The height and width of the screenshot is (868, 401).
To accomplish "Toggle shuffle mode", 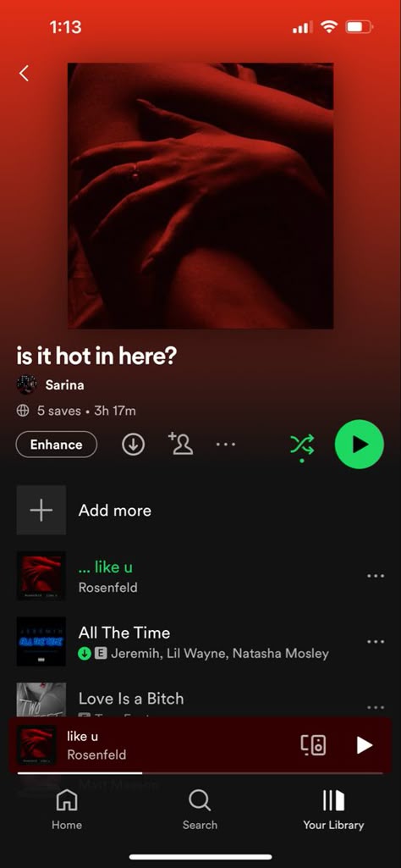I will (302, 445).
